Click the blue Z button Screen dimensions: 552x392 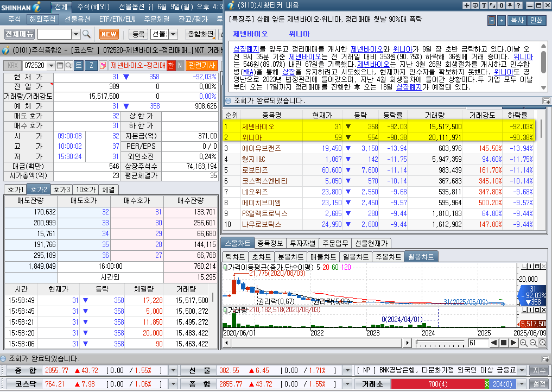pos(91,66)
